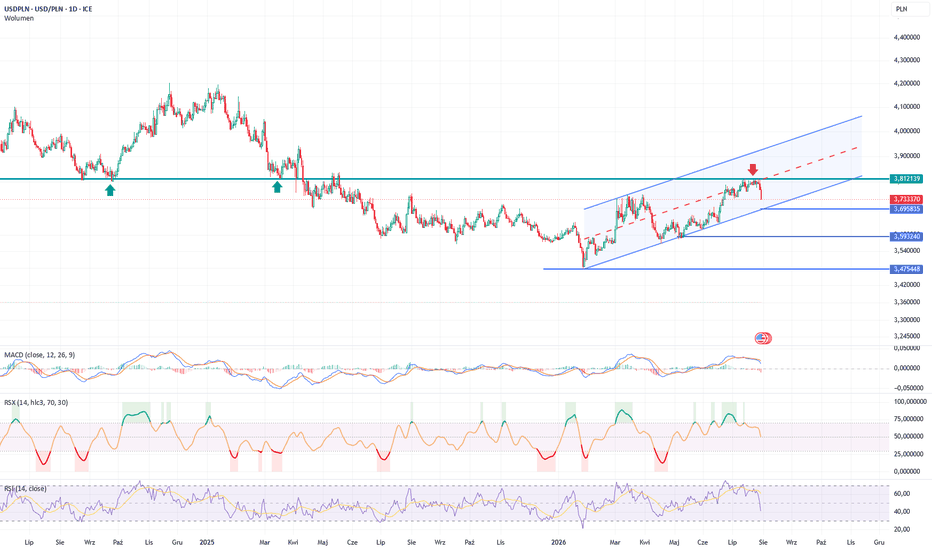Click the blue 3,695835 price label
Viewport: 932px width, 550px height.
coord(906,209)
